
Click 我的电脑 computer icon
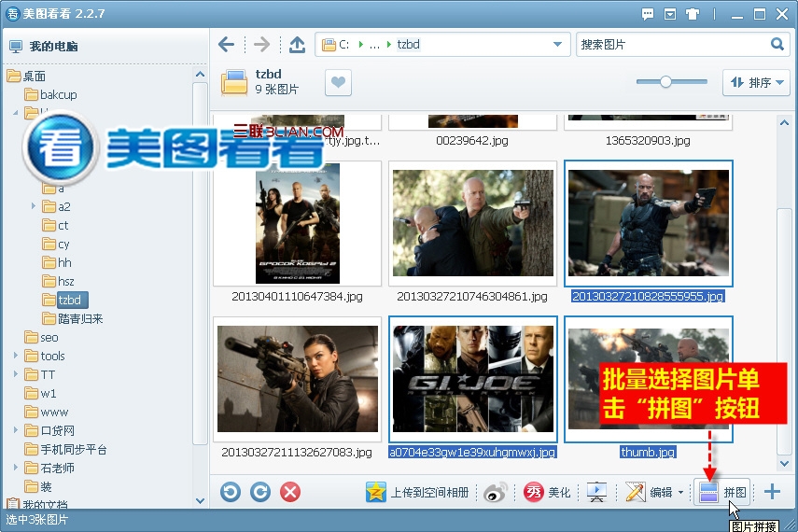pos(16,47)
